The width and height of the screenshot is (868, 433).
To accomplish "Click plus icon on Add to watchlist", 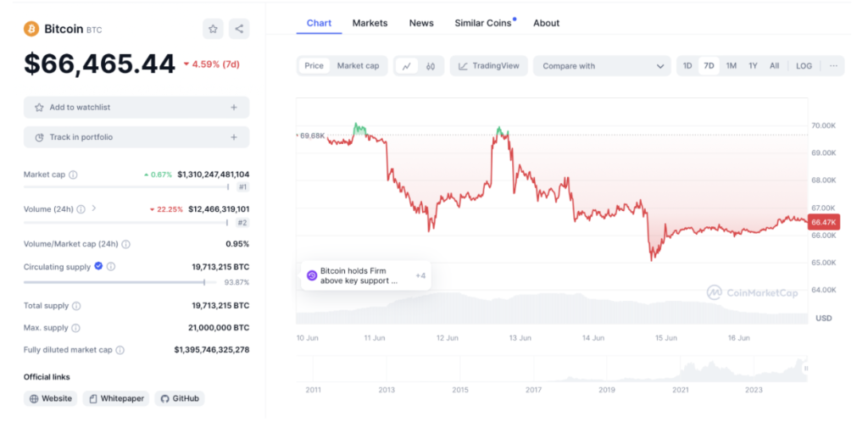I will coord(234,108).
